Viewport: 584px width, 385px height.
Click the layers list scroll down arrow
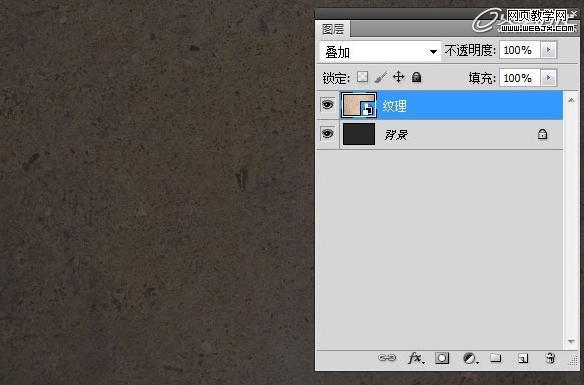[x=571, y=341]
